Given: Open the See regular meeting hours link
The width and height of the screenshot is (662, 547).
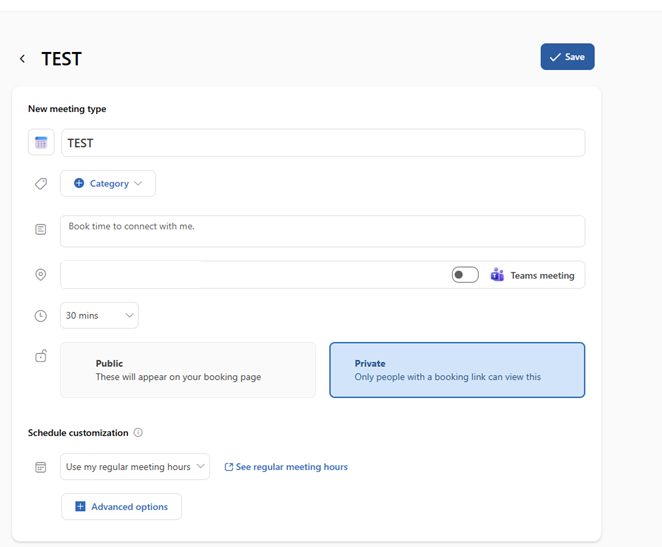Looking at the screenshot, I should click(x=286, y=467).
